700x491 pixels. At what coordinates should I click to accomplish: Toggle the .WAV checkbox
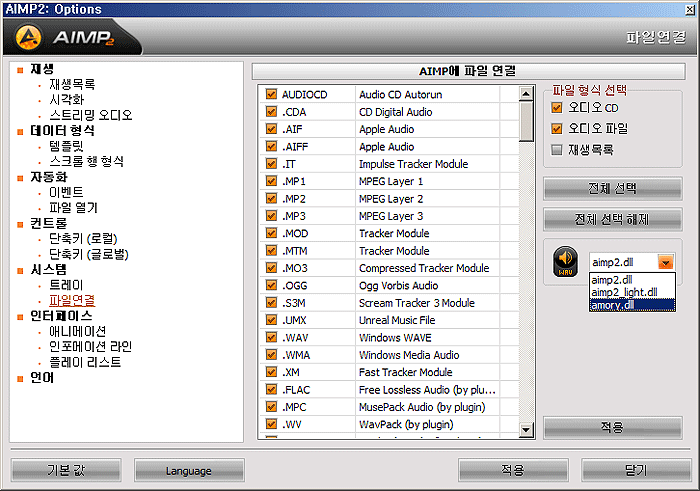tap(271, 337)
